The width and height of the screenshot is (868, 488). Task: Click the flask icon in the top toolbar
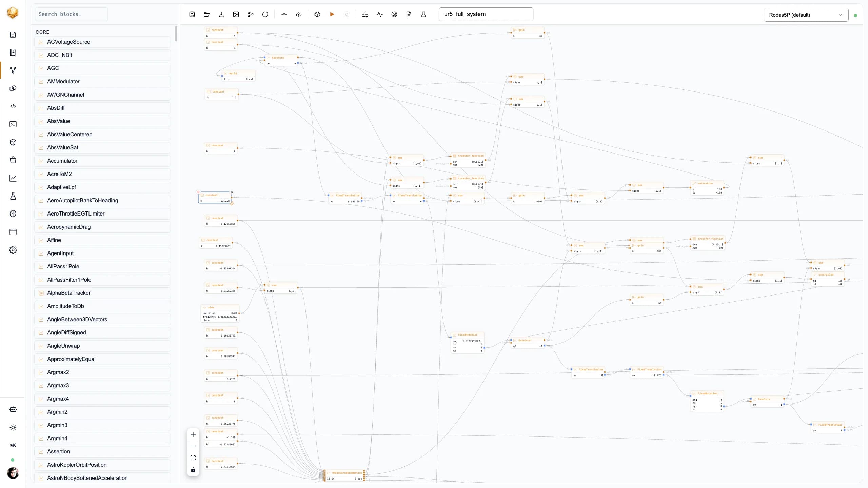[x=423, y=14]
